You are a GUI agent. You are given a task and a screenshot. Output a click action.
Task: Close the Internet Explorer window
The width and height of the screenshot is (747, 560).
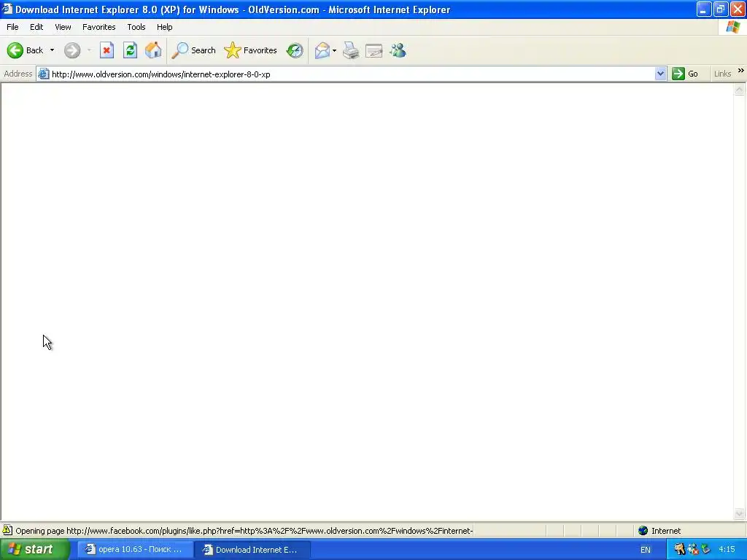tap(738, 9)
